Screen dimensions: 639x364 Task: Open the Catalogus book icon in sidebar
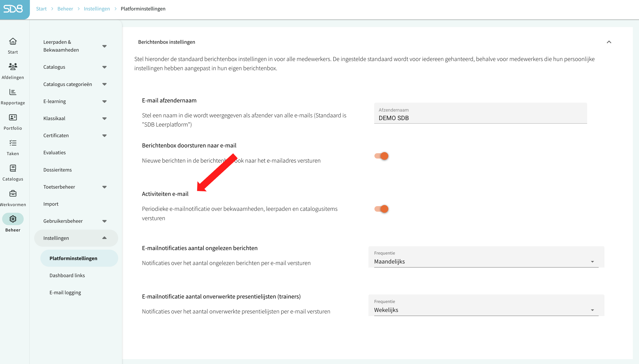pyautogui.click(x=13, y=168)
